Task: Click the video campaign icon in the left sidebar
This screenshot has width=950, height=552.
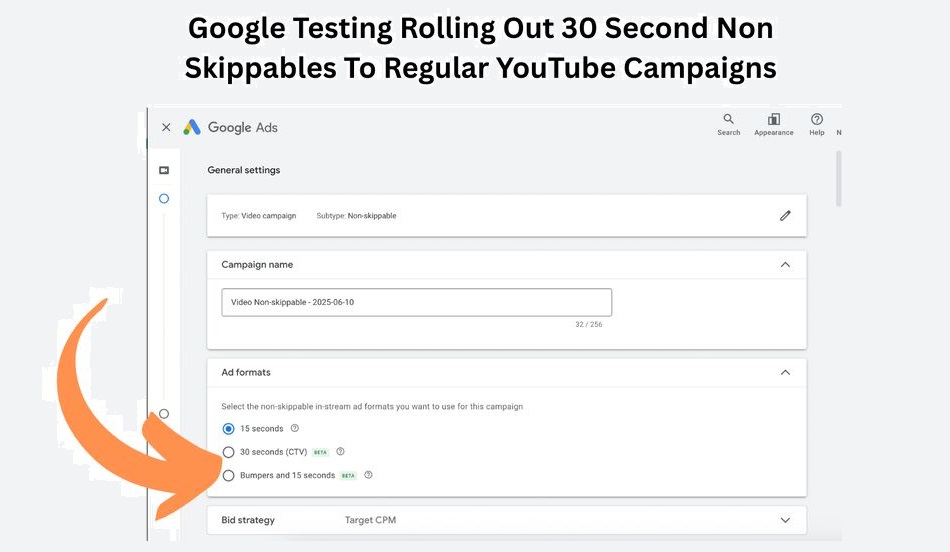Action: (164, 170)
